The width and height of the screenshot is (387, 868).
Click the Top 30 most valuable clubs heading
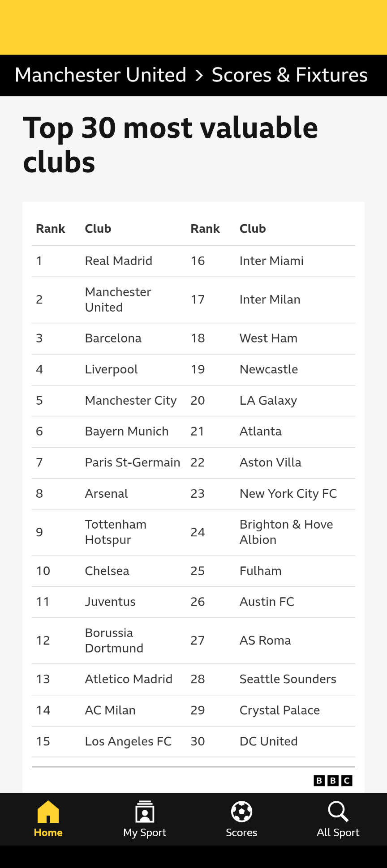click(x=170, y=144)
